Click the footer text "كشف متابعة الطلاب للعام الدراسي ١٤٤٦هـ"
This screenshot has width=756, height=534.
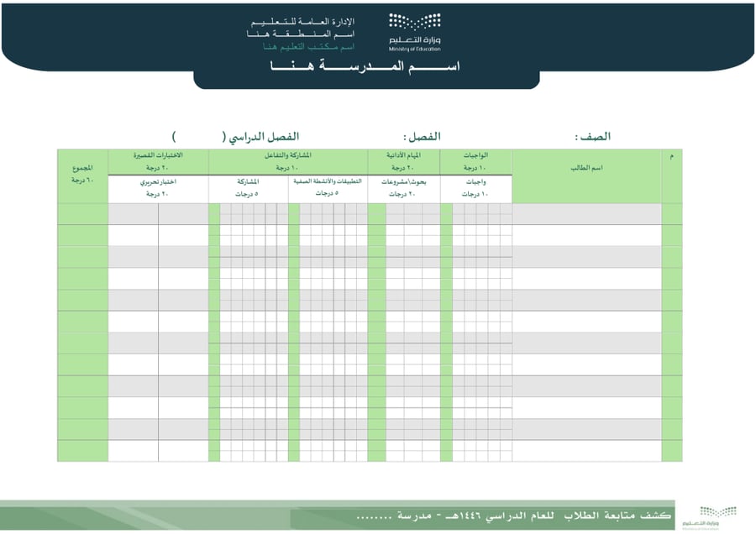click(558, 516)
